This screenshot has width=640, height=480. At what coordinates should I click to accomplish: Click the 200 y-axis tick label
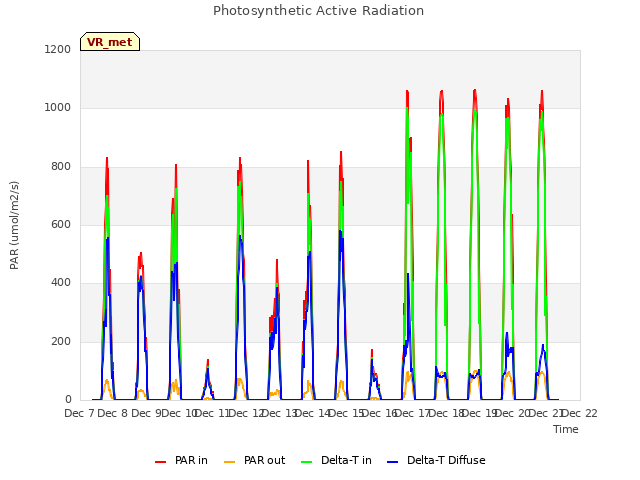[61, 341]
